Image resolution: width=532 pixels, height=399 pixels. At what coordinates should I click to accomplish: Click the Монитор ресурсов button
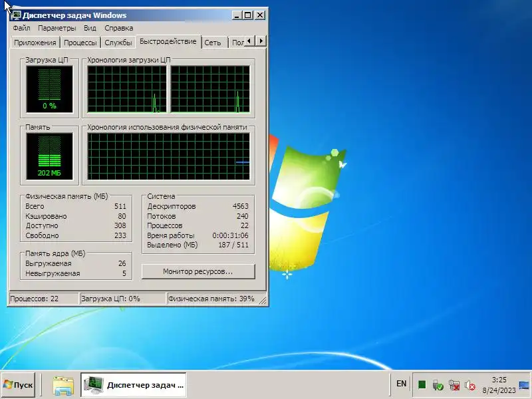pos(198,272)
